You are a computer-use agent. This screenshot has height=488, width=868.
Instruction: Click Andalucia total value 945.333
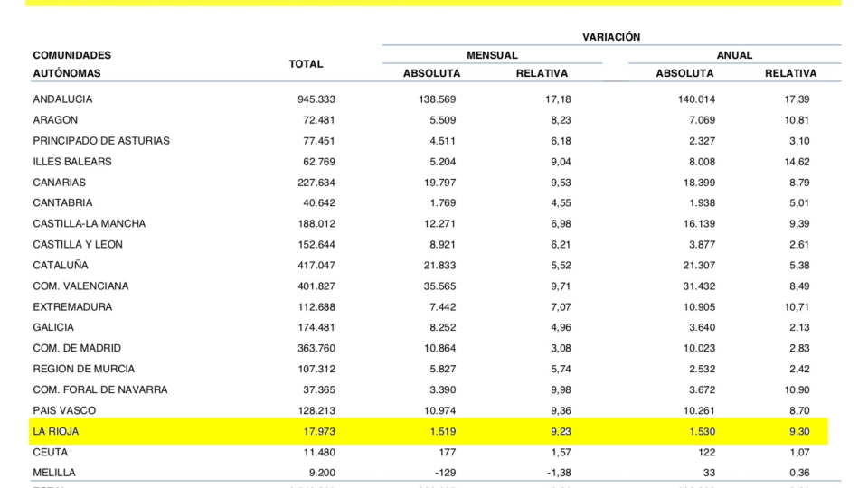[316, 99]
